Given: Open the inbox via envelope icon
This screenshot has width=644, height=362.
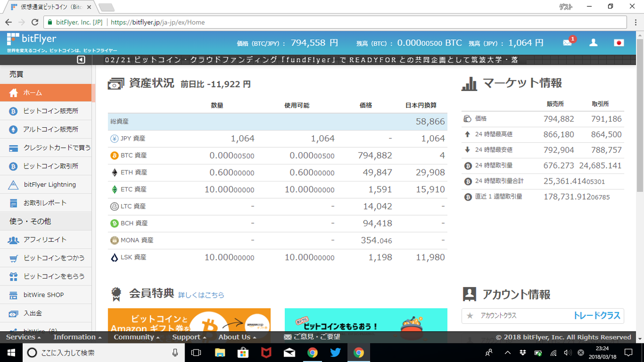Looking at the screenshot, I should [x=568, y=43].
